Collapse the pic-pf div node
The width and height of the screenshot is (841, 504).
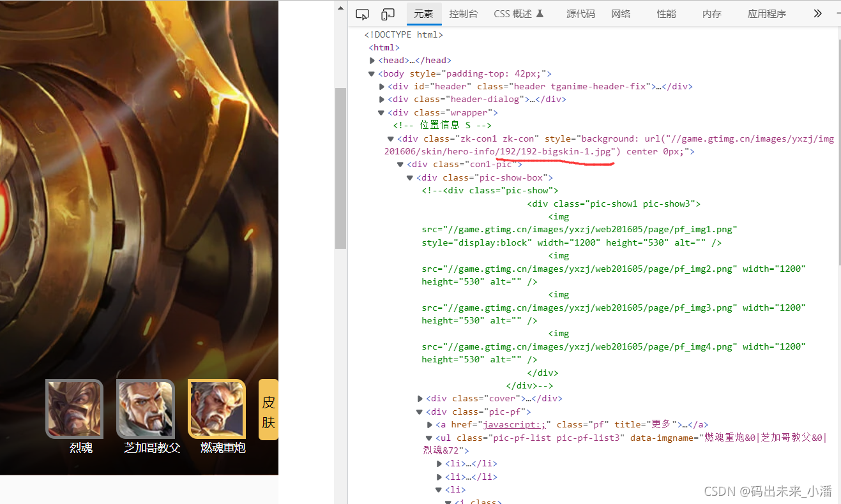(420, 411)
